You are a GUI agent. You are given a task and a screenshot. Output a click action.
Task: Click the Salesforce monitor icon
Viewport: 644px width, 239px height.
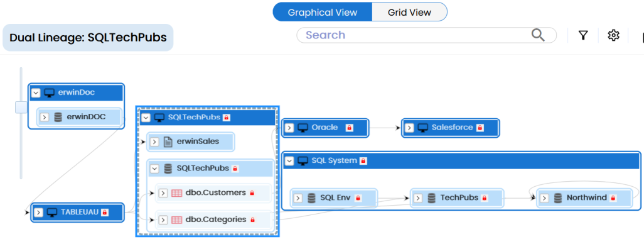(x=422, y=128)
